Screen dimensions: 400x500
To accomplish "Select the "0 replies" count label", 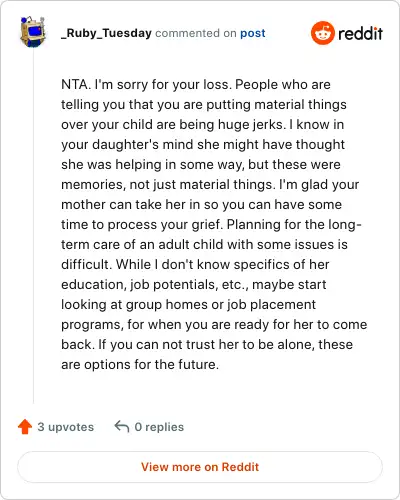I will click(159, 427).
